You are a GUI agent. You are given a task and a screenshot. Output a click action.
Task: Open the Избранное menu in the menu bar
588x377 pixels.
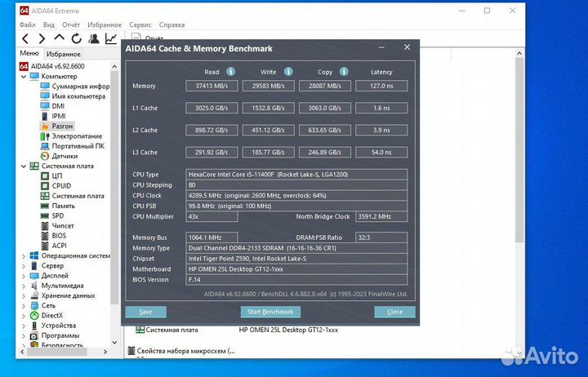pos(105,24)
